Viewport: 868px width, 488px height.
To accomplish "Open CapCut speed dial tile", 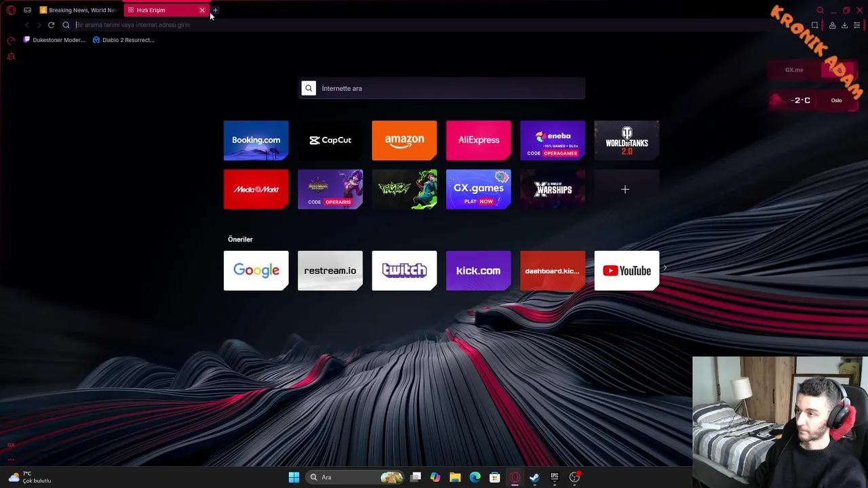I will 330,140.
